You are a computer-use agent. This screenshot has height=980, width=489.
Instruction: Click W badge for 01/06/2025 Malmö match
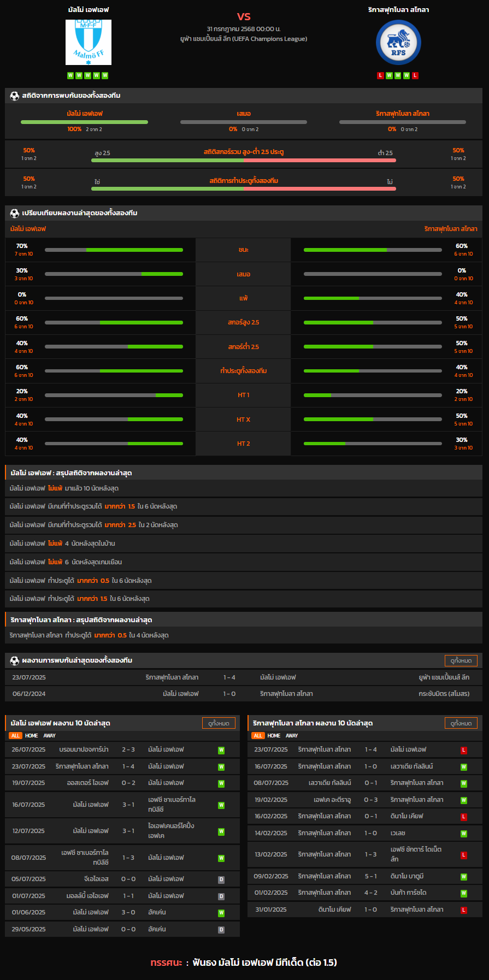221,913
